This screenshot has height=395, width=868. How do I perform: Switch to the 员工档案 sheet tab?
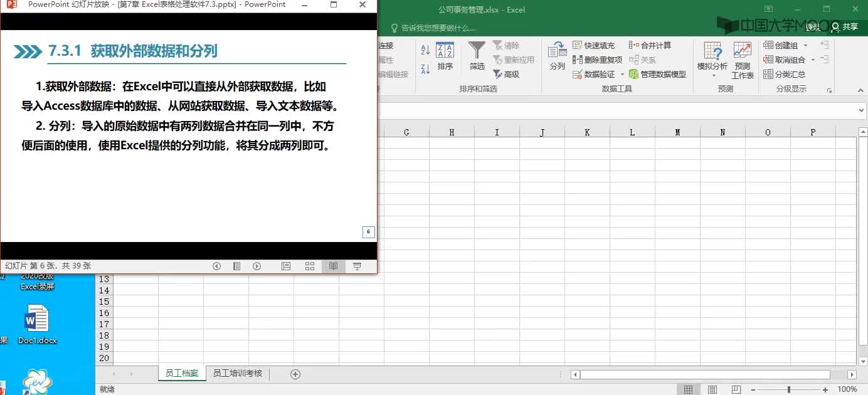181,373
